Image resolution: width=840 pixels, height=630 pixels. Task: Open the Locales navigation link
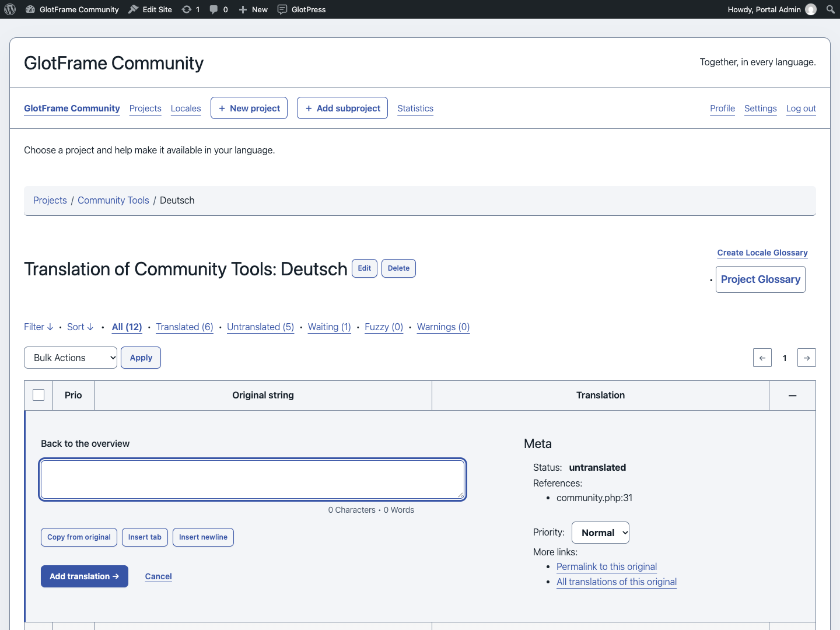(185, 108)
